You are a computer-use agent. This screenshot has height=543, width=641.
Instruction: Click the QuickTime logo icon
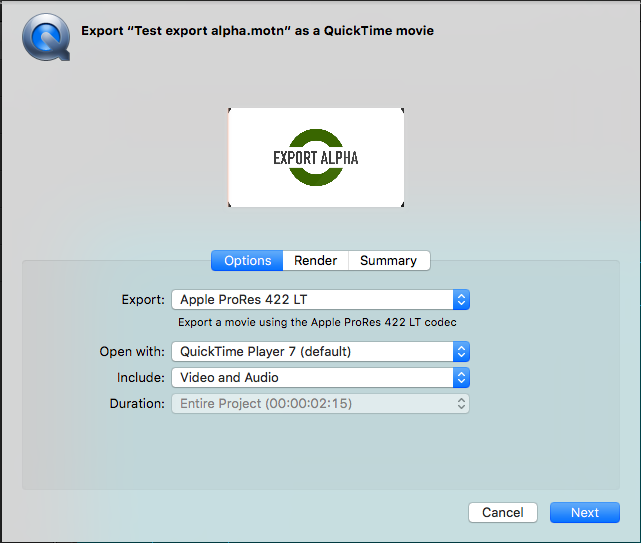point(46,37)
